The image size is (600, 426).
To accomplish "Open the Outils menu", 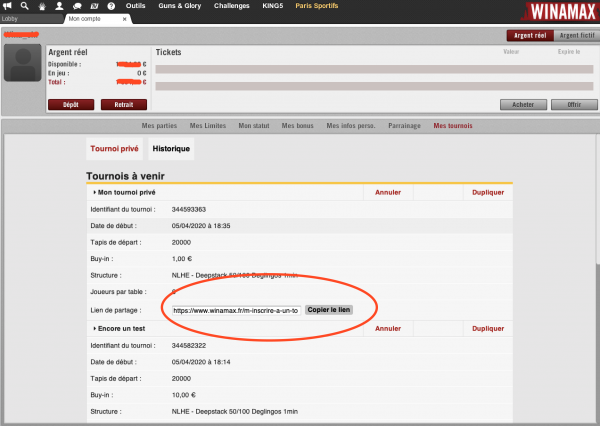I will tap(135, 6).
